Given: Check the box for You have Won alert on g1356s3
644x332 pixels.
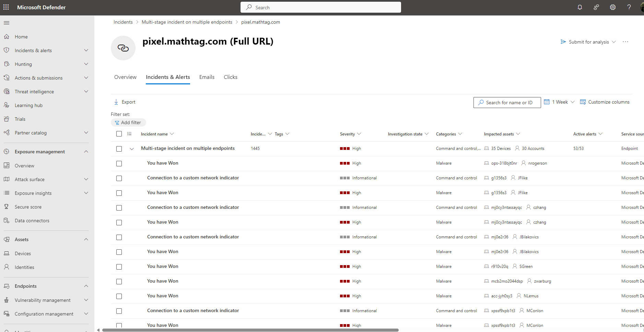Looking at the screenshot, I should click(119, 193).
